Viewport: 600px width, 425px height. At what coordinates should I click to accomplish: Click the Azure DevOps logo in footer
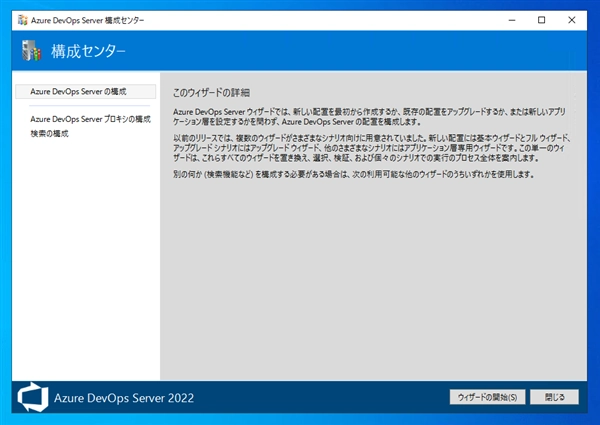(33, 397)
